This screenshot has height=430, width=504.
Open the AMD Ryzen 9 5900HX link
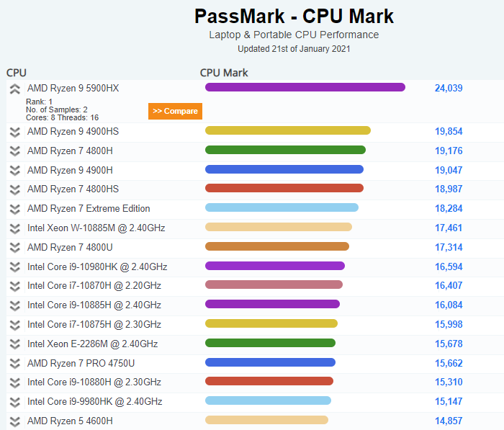[x=73, y=88]
